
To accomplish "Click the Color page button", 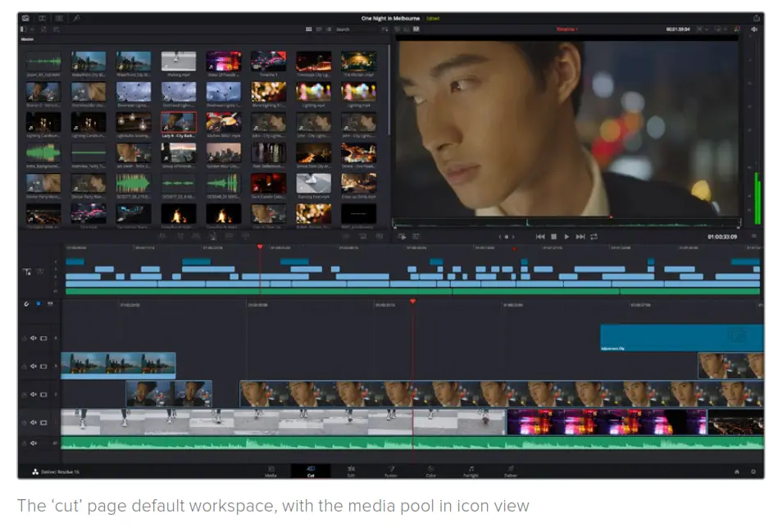I will (430, 471).
